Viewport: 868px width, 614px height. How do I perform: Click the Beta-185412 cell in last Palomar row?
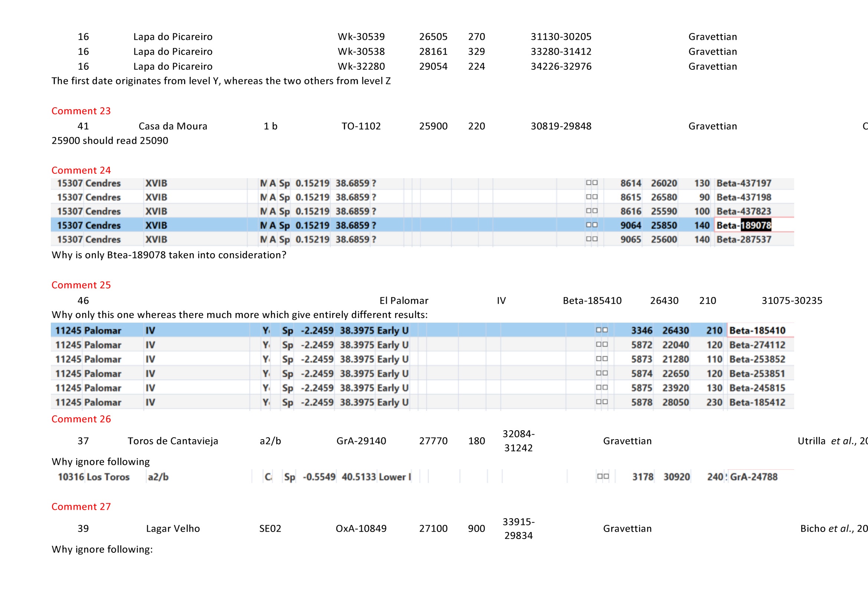[x=757, y=402]
